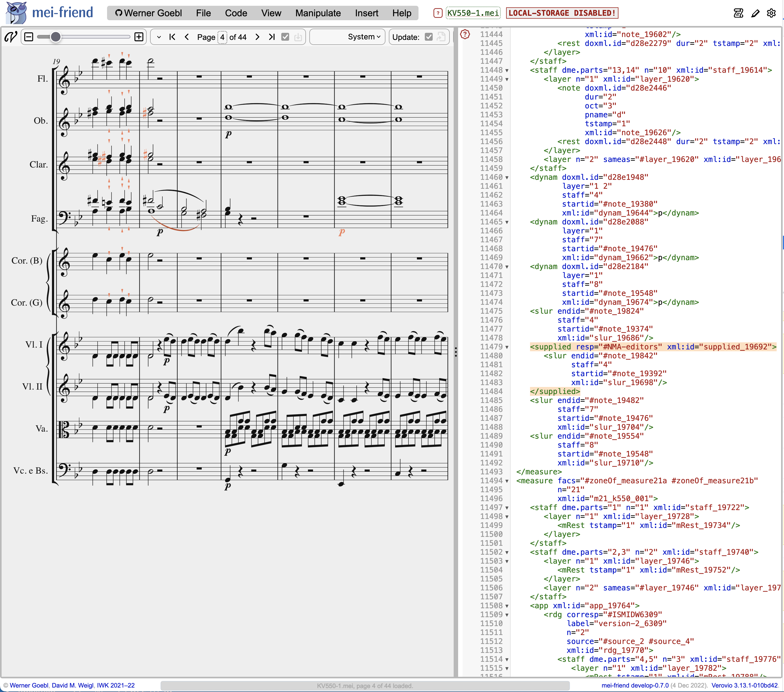Collapse code fold at line 11448
784x692 pixels.
pos(507,70)
